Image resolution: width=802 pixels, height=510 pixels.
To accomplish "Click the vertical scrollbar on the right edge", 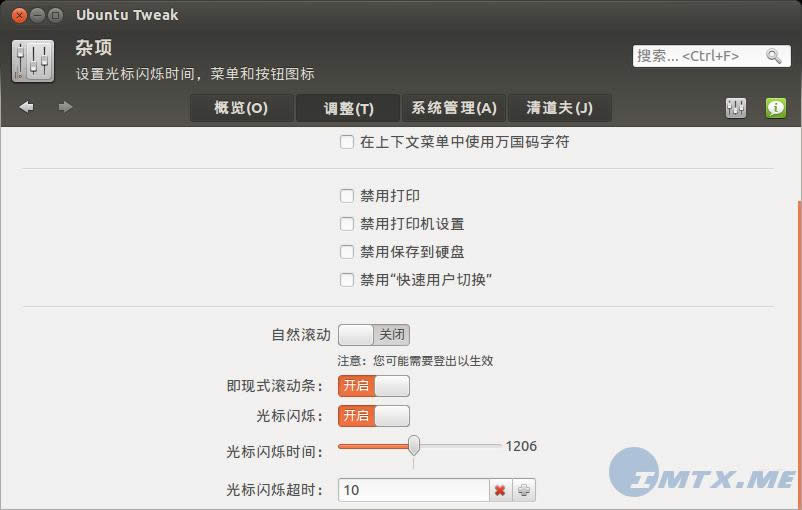I will coord(799,353).
